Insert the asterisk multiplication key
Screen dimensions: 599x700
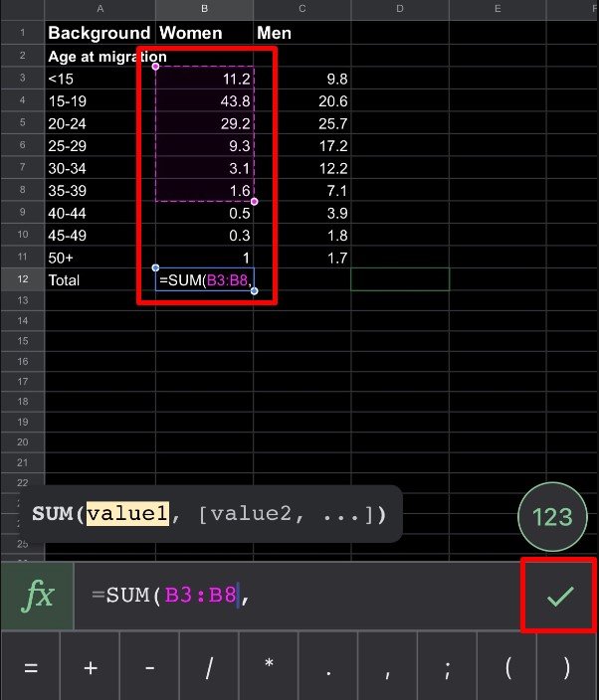(269, 667)
